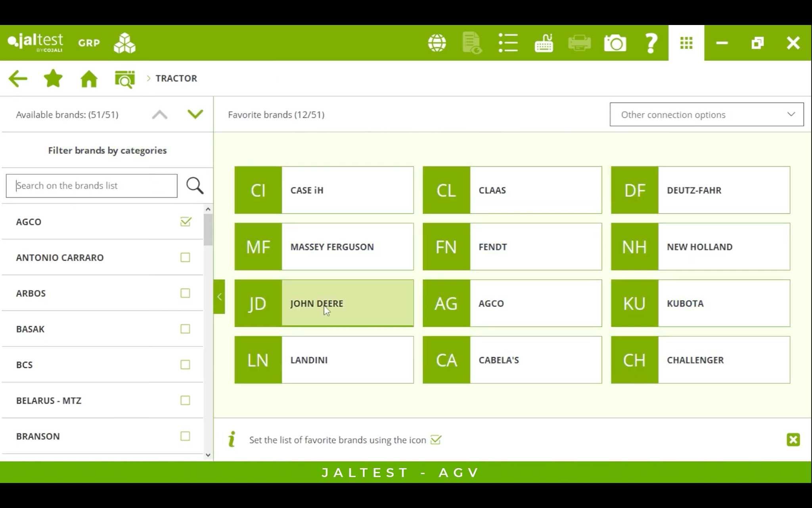Image resolution: width=812 pixels, height=508 pixels.
Task: Expand Filter brands by categories
Action: [x=107, y=150]
